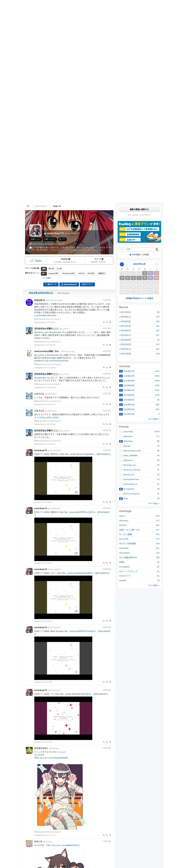This screenshot has width=186, height=868.
Task: Open MEMちょ Solo Ver. video thumbnail
Action: (x=63, y=478)
